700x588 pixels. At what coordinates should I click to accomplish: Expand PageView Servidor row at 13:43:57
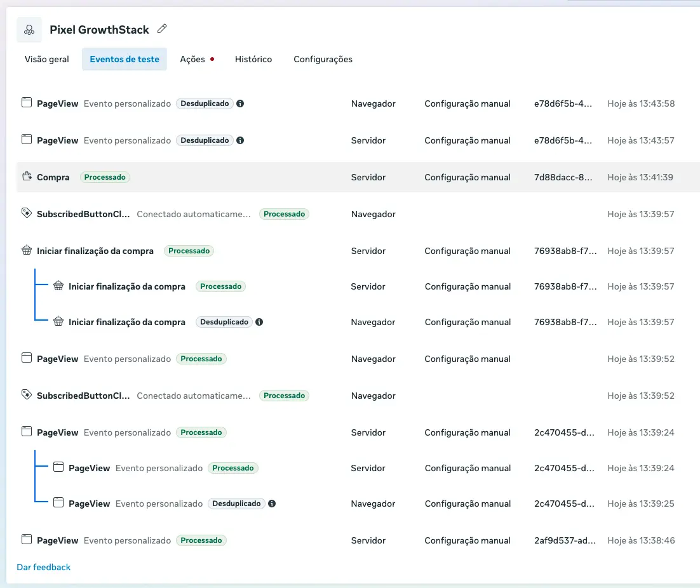[x=358, y=140]
